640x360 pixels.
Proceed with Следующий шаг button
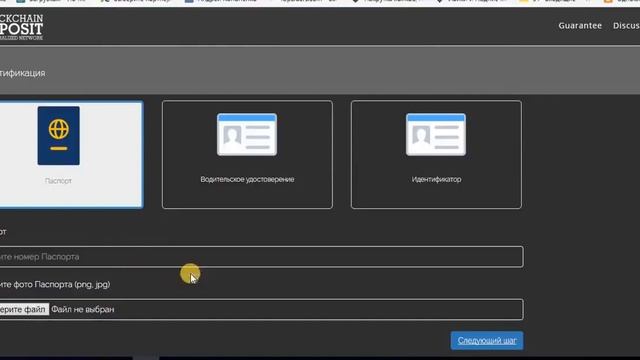[487, 340]
